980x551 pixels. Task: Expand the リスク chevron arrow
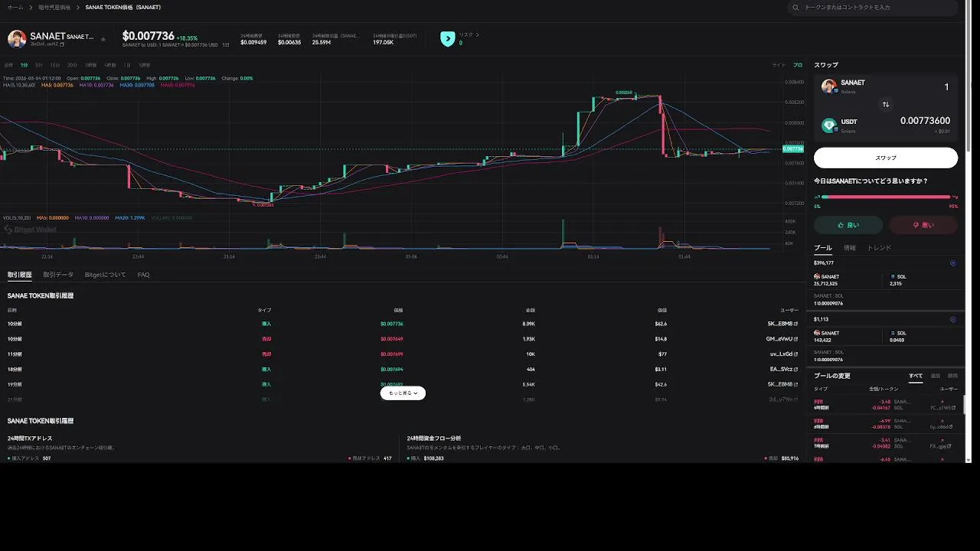(x=478, y=34)
